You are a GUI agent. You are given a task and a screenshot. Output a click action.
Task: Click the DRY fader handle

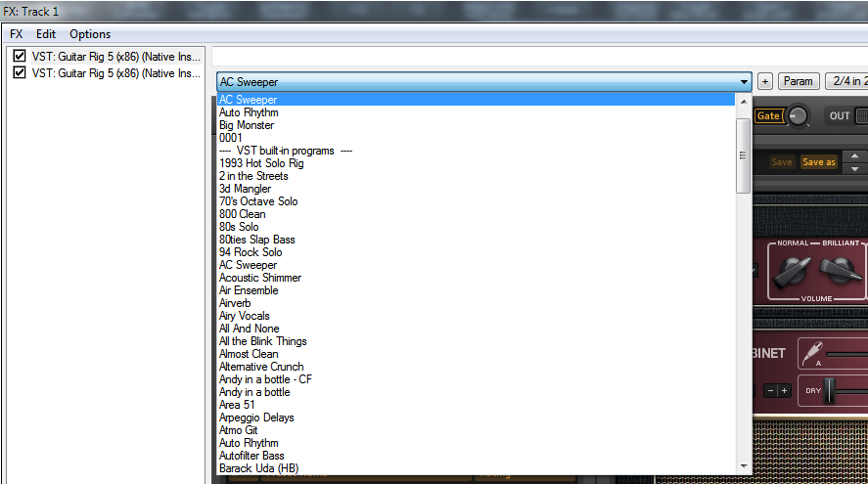pos(829,390)
